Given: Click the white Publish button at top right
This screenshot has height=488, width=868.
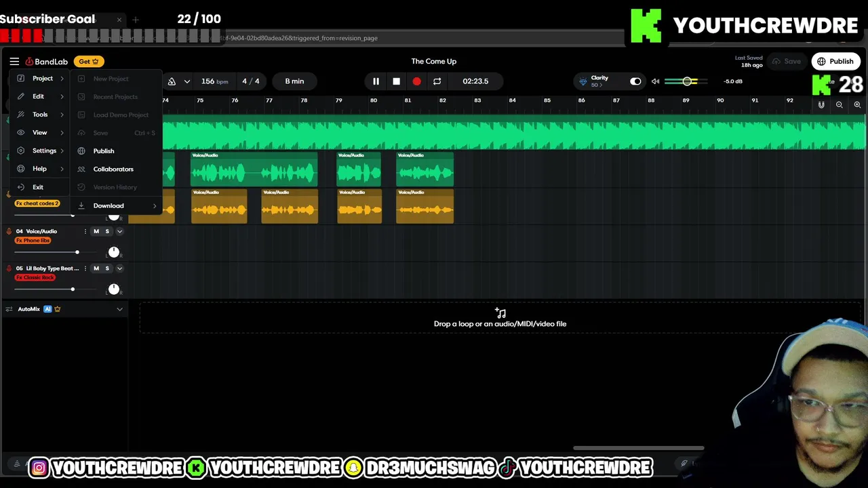Looking at the screenshot, I should pyautogui.click(x=835, y=62).
